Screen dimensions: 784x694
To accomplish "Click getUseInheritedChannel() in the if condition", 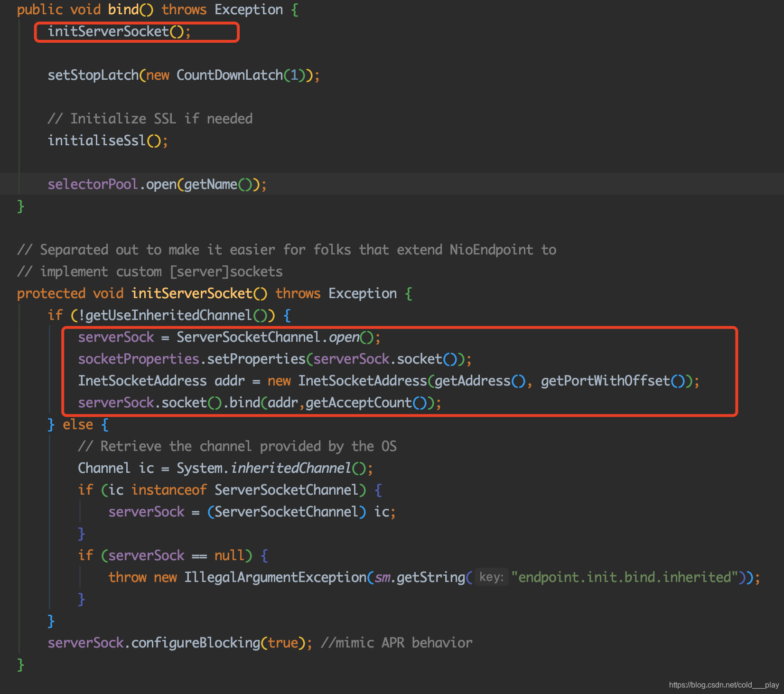I will (x=177, y=315).
